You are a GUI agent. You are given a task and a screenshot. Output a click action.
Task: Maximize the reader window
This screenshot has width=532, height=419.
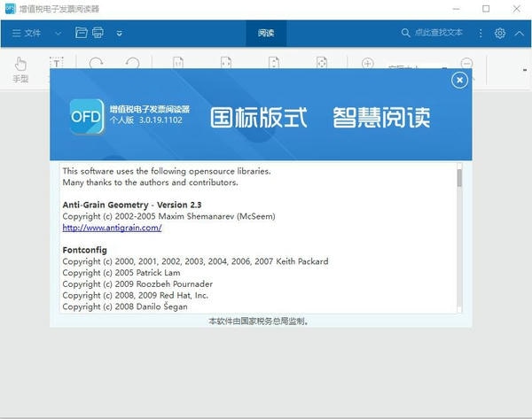tap(486, 9)
